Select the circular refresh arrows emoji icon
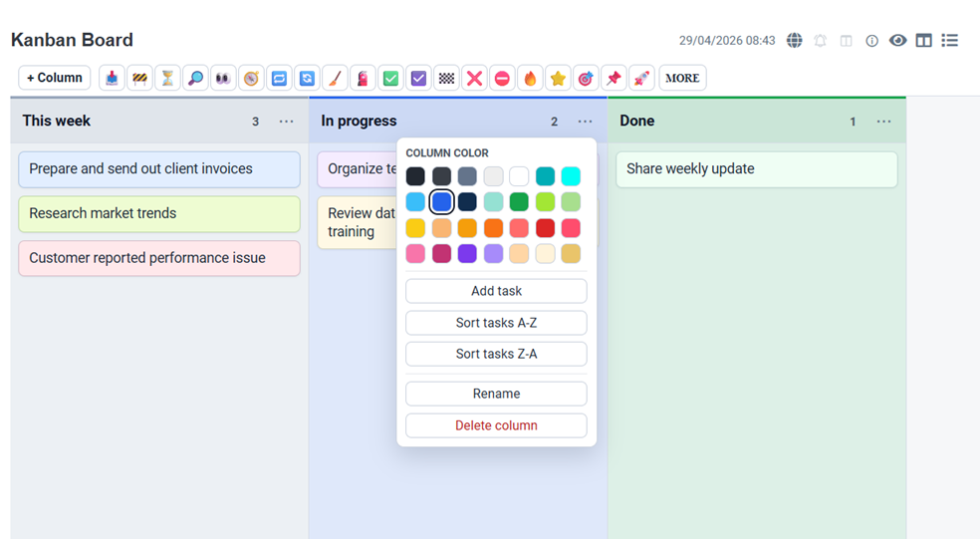This screenshot has height=539, width=980. click(307, 78)
